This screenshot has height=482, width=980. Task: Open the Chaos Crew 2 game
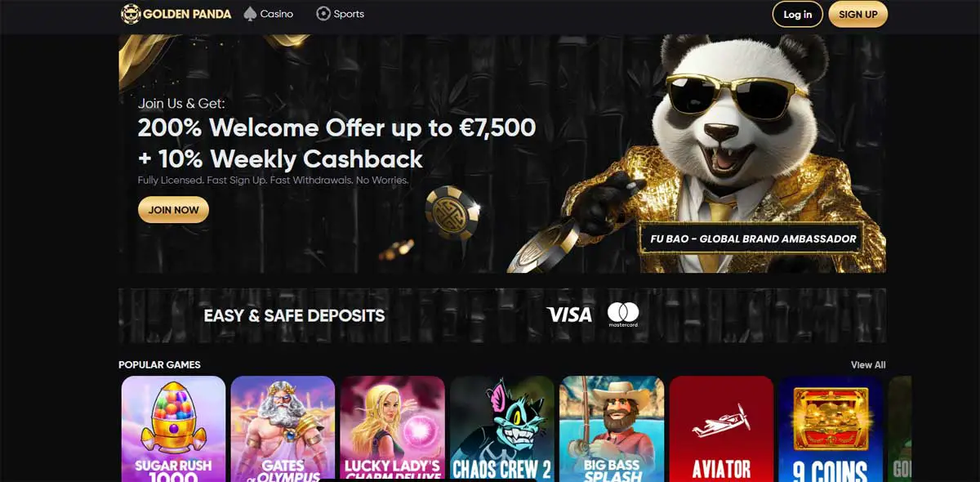501,429
